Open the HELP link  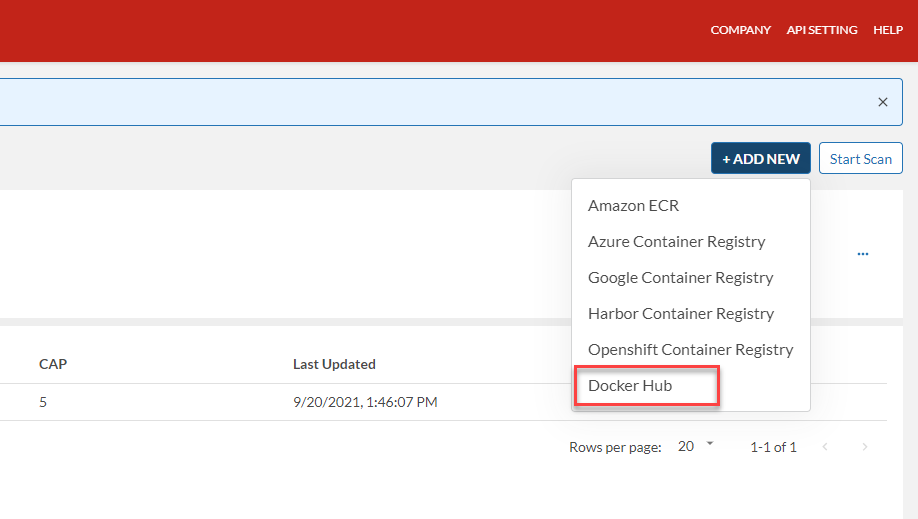click(888, 30)
